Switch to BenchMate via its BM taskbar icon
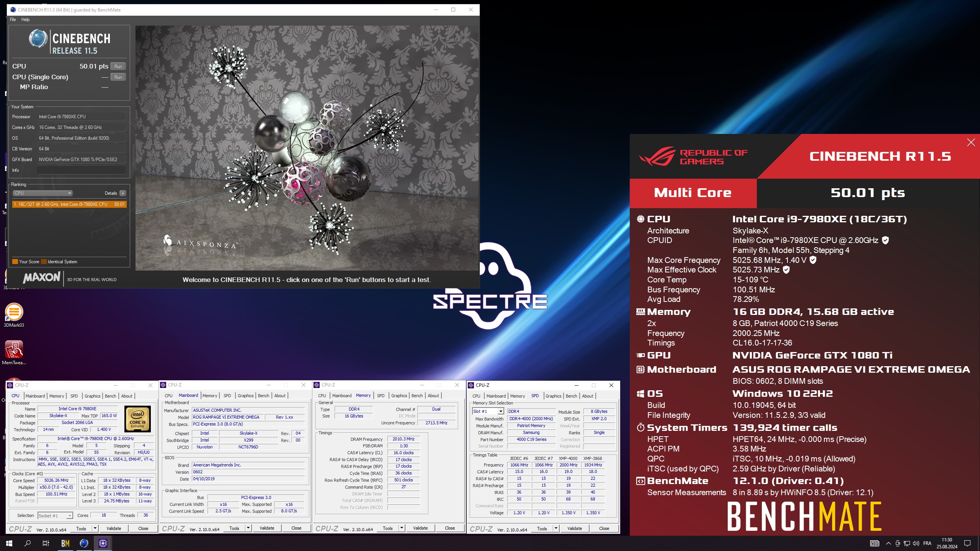 coord(65,543)
